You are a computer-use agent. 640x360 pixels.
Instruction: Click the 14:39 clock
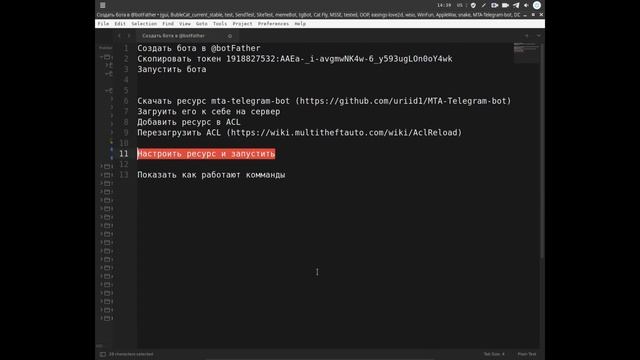(x=444, y=5)
